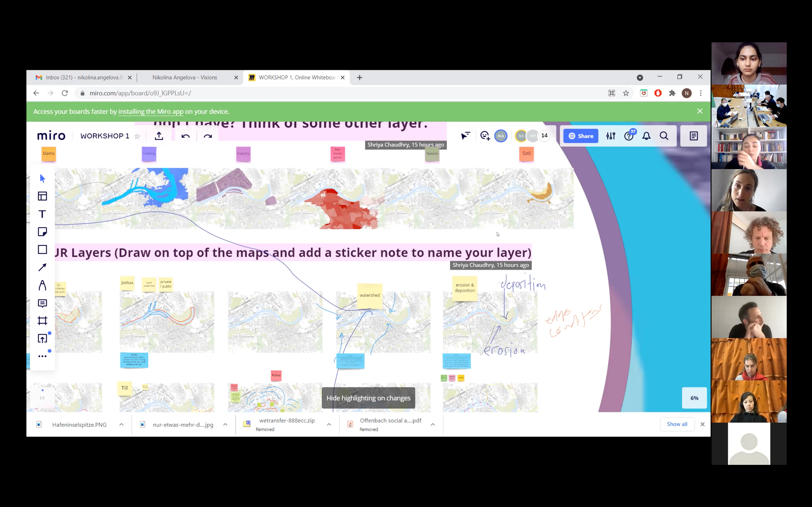
Task: Select the Text tool in toolbar
Action: click(x=42, y=214)
